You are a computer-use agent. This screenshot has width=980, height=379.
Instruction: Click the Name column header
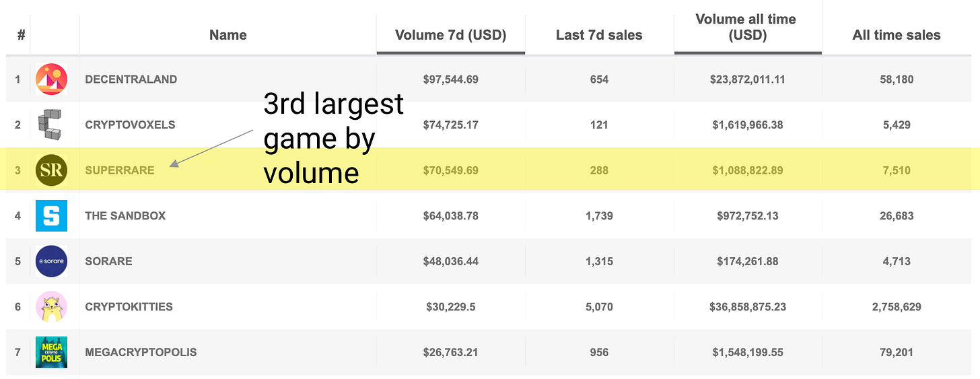[228, 35]
